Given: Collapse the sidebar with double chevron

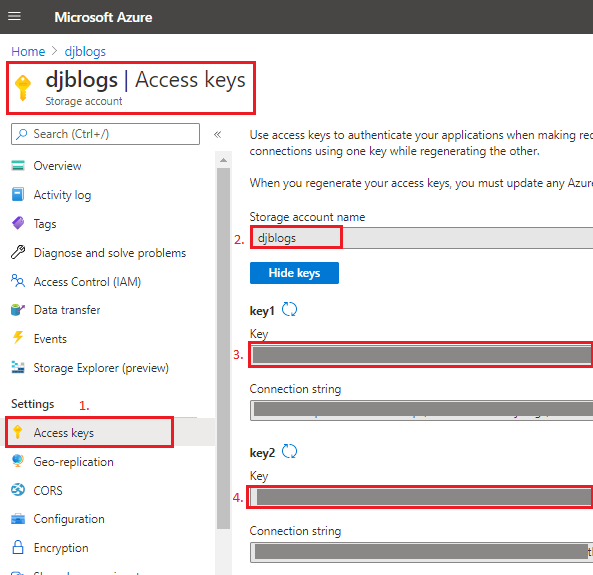Looking at the screenshot, I should tap(217, 134).
